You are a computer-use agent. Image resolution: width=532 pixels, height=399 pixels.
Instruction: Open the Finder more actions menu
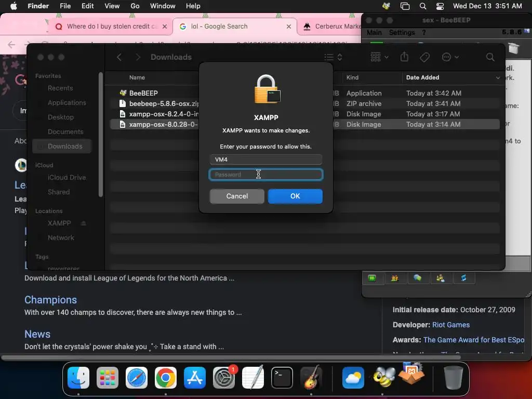point(450,57)
